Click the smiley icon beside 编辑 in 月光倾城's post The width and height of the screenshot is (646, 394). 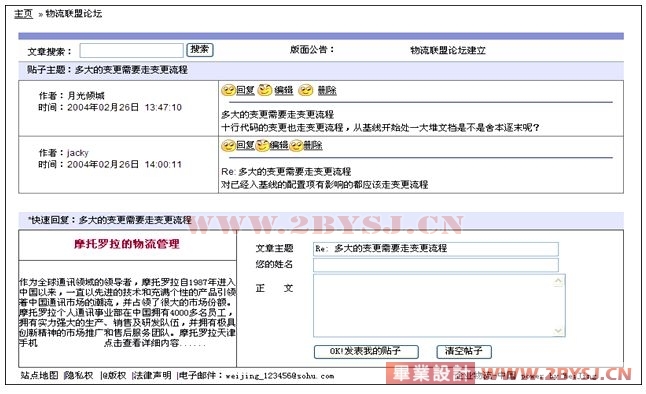pyautogui.click(x=265, y=89)
